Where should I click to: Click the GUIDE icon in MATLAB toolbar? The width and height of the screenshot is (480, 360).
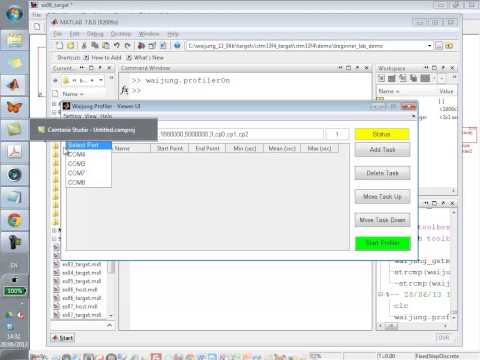(x=152, y=45)
